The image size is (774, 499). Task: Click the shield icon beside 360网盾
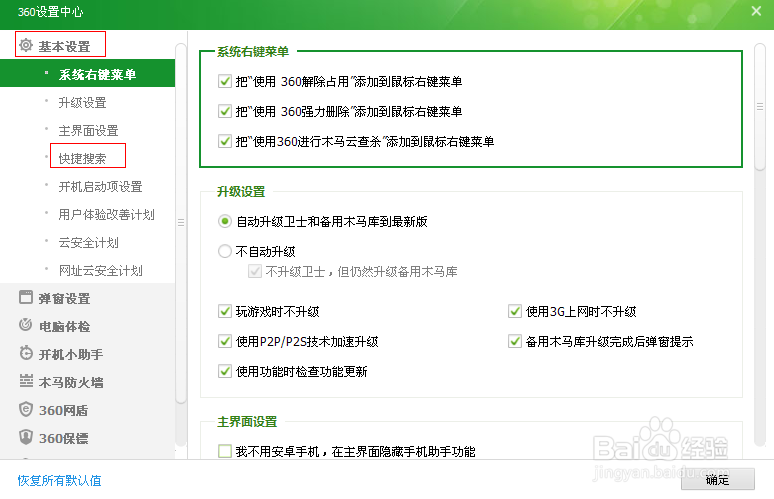[26, 409]
